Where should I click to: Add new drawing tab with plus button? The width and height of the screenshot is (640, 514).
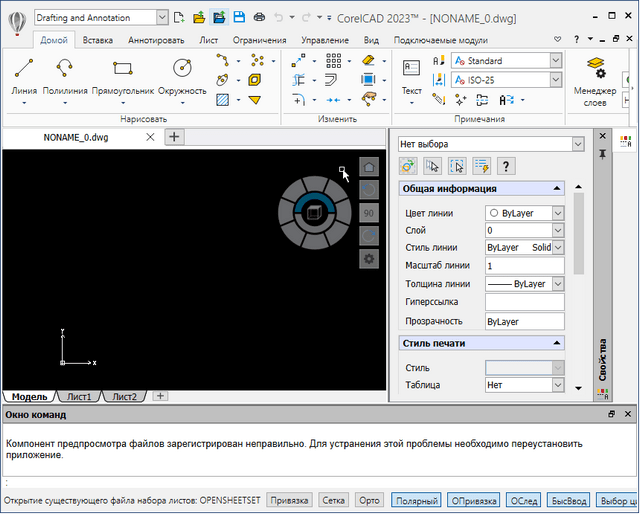tap(173, 137)
